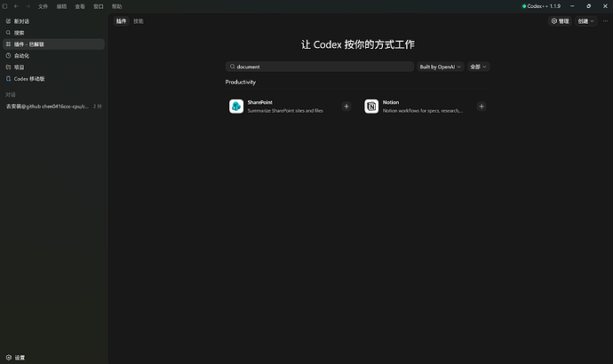The image size is (613, 364).
Task: Select the 插件 - 已解锁 sidebar entry
Action: click(53, 44)
